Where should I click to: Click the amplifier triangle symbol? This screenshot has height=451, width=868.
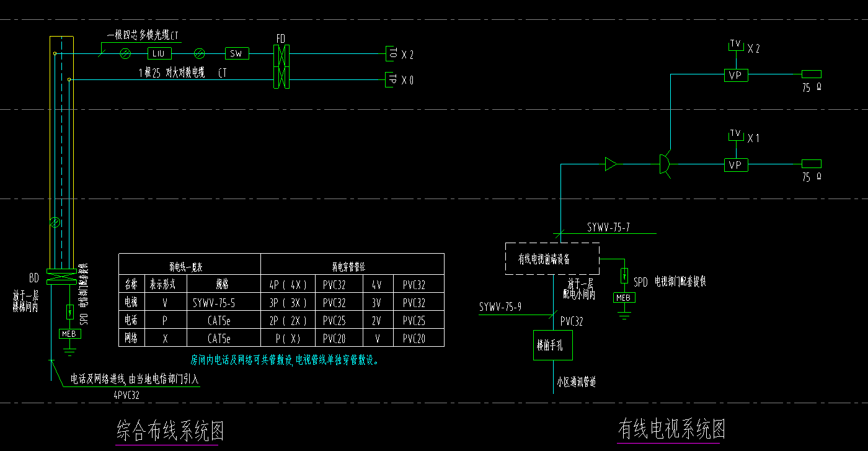611,164
